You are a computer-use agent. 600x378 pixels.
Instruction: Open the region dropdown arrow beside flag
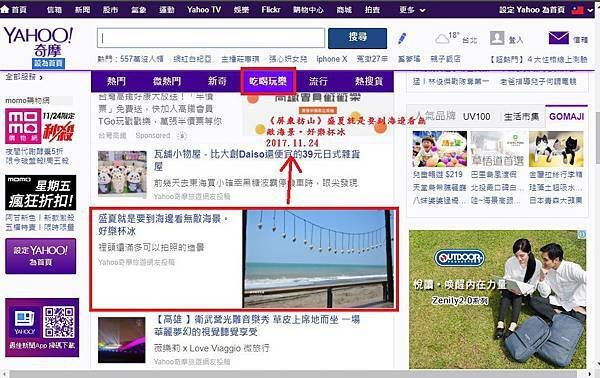coord(590,10)
